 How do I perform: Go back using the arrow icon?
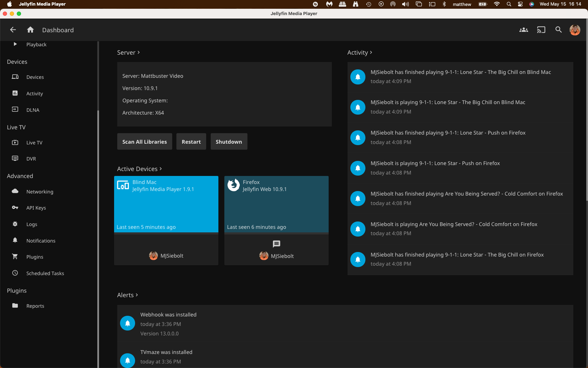[13, 30]
